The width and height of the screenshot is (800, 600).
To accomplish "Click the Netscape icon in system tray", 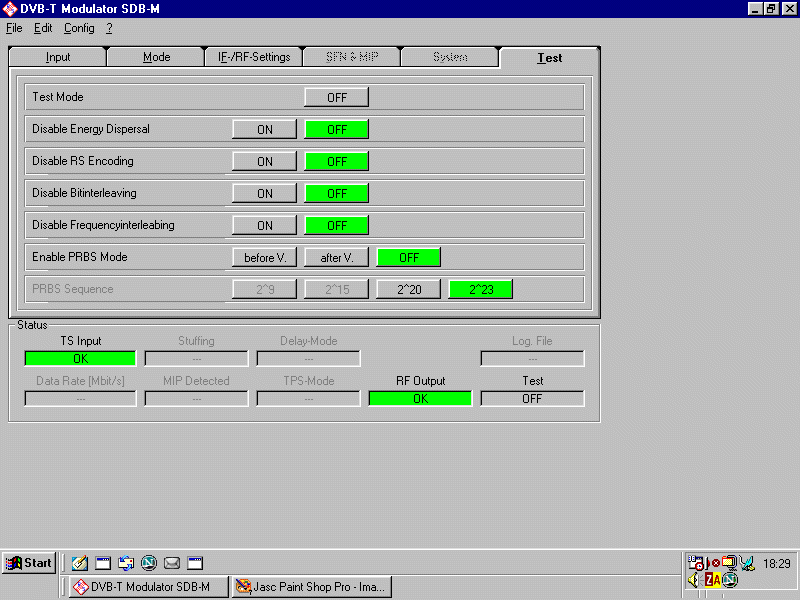I will click(730, 579).
